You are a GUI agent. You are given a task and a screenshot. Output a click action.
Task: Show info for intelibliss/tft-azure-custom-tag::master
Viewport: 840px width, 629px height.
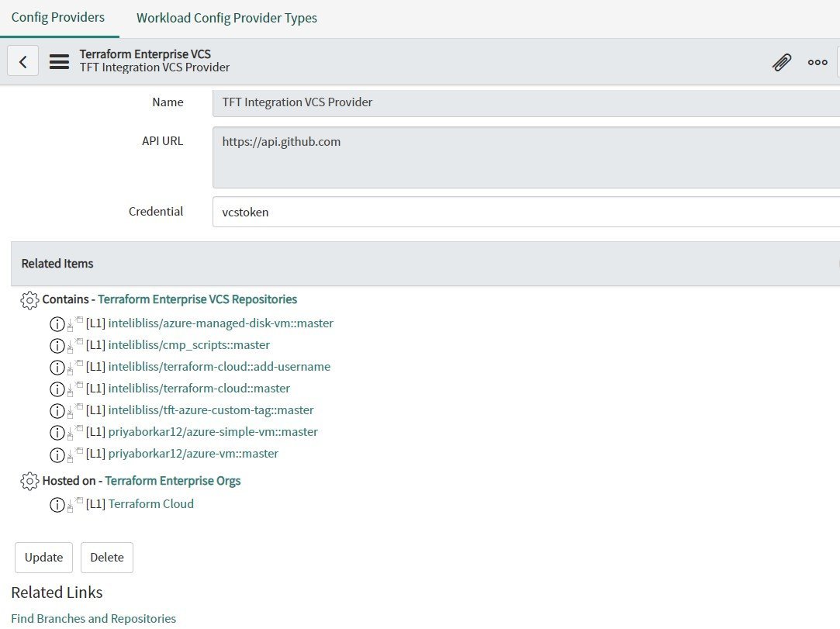coord(57,411)
